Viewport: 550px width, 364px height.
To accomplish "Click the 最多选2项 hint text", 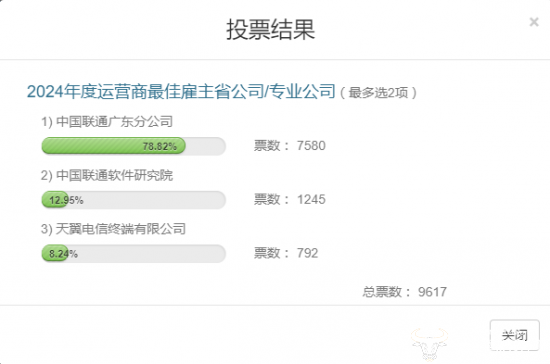I will (x=378, y=93).
